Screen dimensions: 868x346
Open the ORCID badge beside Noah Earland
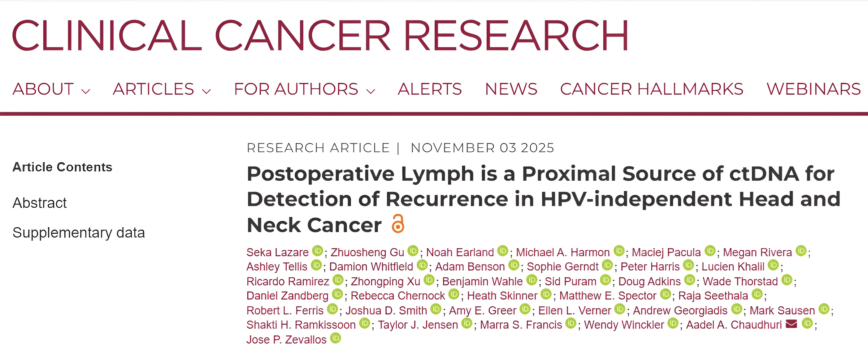tap(502, 252)
